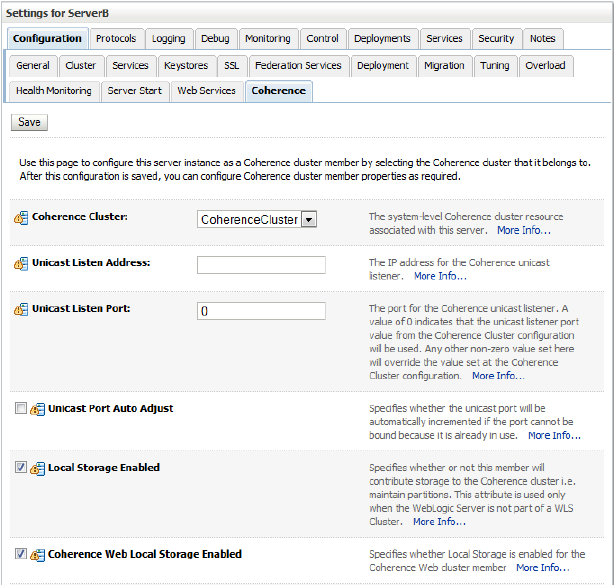The height and width of the screenshot is (585, 614).
Task: Uncheck Local Storage Enabled checkbox
Action: [x=21, y=467]
